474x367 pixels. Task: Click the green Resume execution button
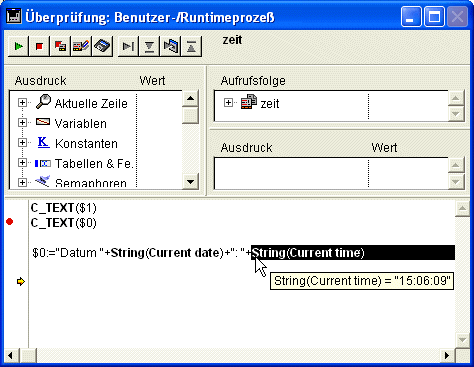(x=19, y=46)
